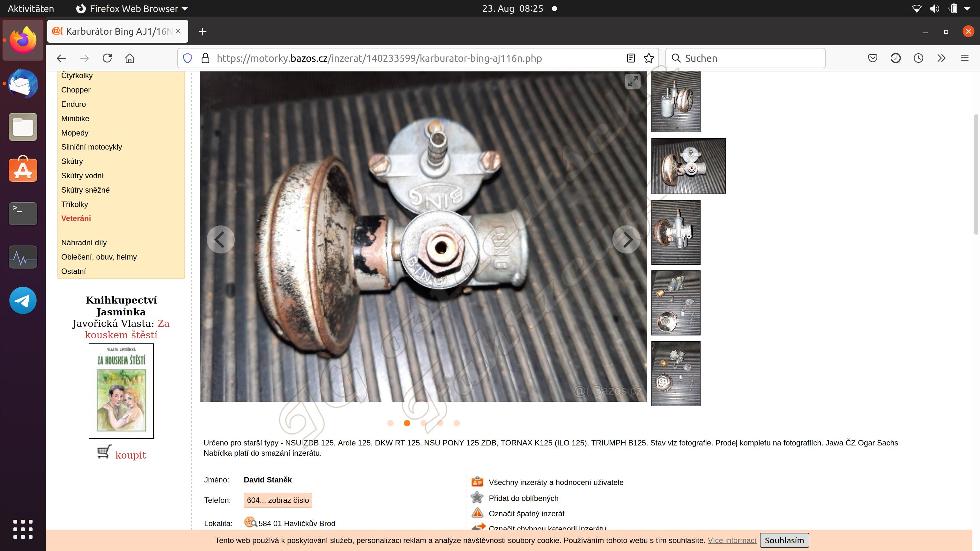The image size is (980, 551).
Task: Go back with the browser back arrow
Action: coord(61,58)
